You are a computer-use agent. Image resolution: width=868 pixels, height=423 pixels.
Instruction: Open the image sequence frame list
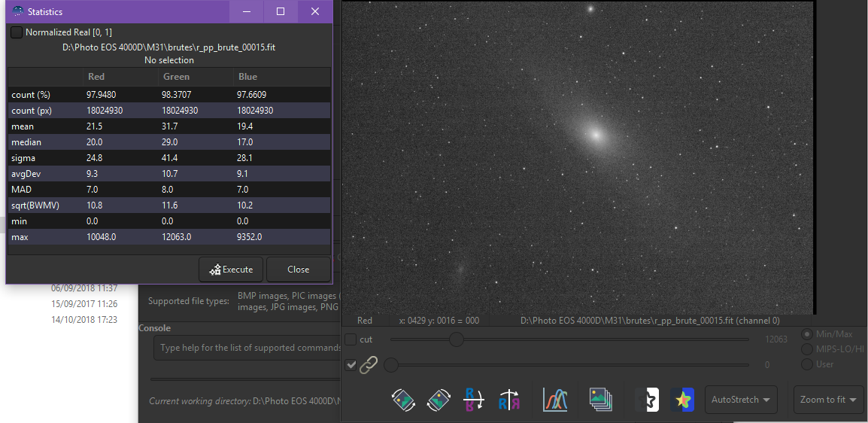pyautogui.click(x=601, y=399)
